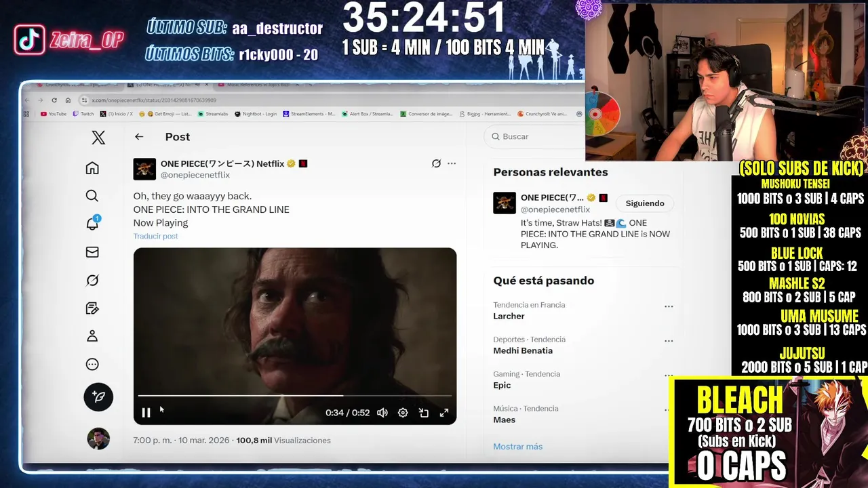Open the Nightbot - Login bookmark
868x488 pixels.
click(x=256, y=114)
